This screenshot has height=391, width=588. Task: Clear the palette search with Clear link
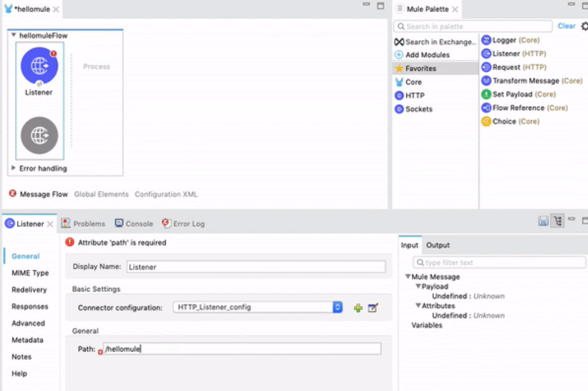coord(566,26)
